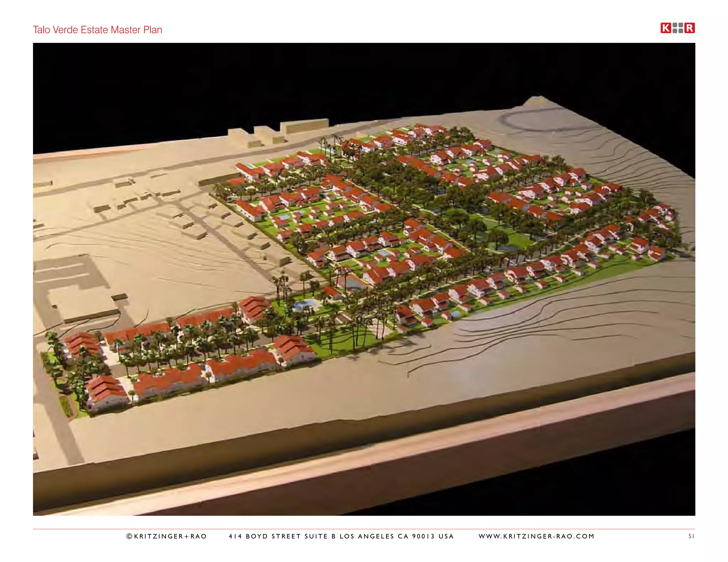Click the '©KRITZINGER+RAO' footer text
This screenshot has height=562, width=728.
pos(166,536)
